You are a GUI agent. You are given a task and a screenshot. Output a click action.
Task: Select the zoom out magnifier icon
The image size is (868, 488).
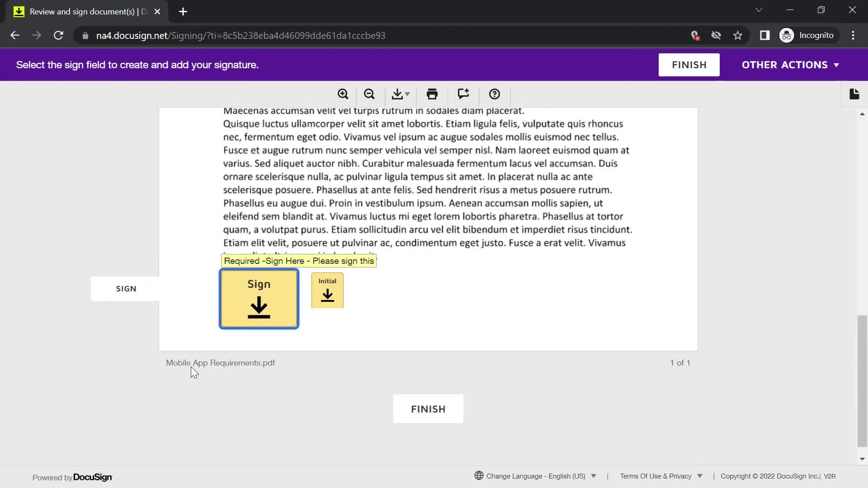370,94
